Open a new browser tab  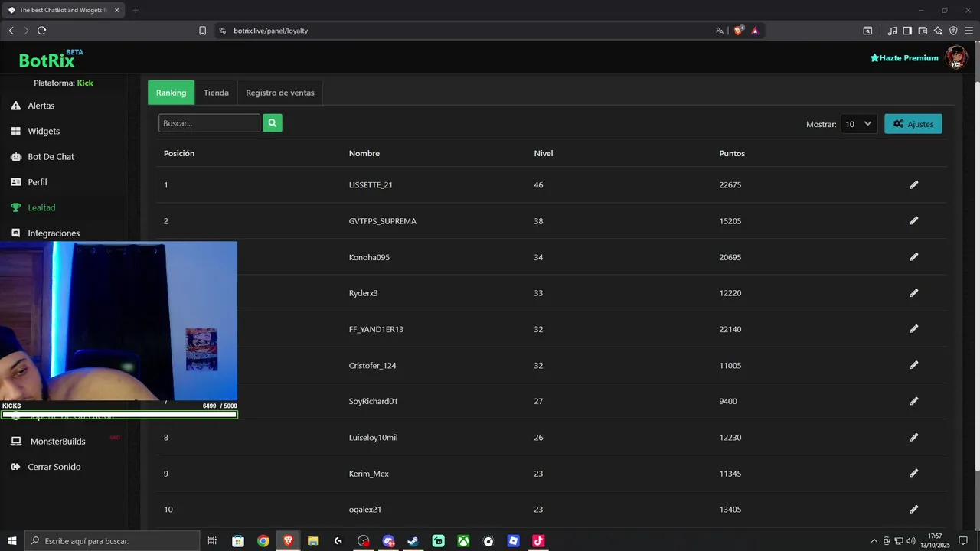pos(136,10)
